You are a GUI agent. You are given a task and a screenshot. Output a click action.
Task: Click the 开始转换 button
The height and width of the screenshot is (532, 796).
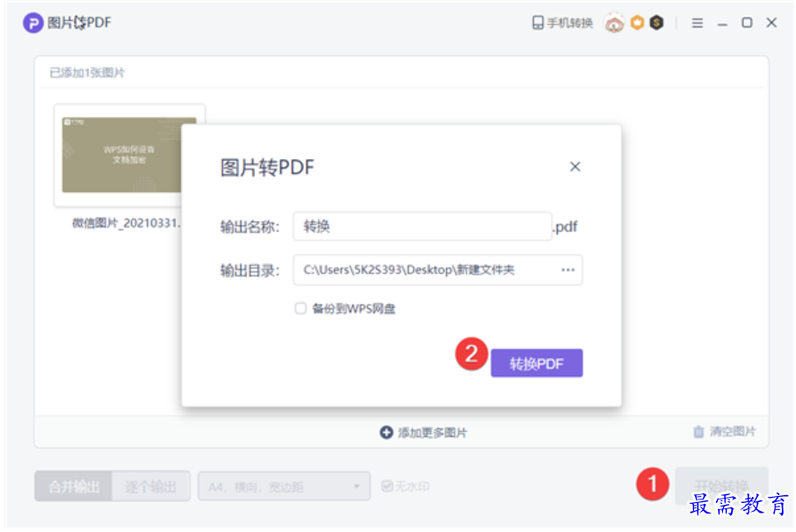(720, 485)
